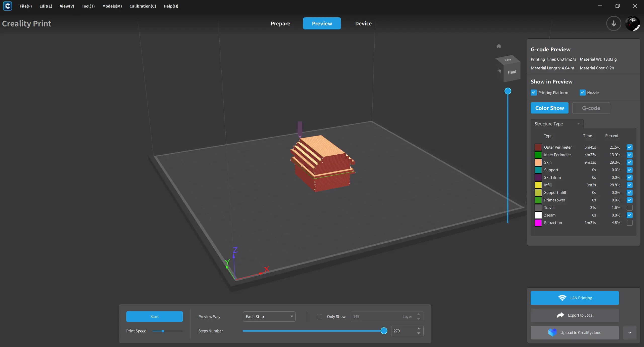644x347 pixels.
Task: Toggle PrimeTower visibility checkbox
Action: point(629,200)
